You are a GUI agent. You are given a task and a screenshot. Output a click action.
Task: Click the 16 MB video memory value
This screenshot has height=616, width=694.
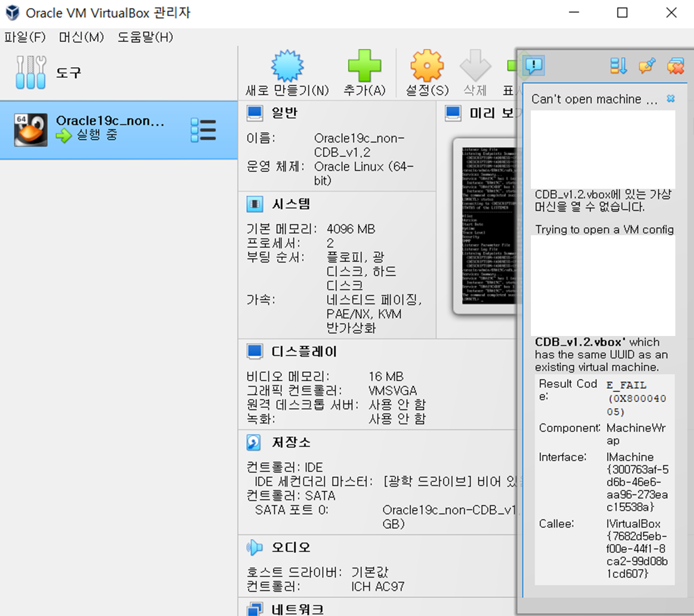point(386,377)
